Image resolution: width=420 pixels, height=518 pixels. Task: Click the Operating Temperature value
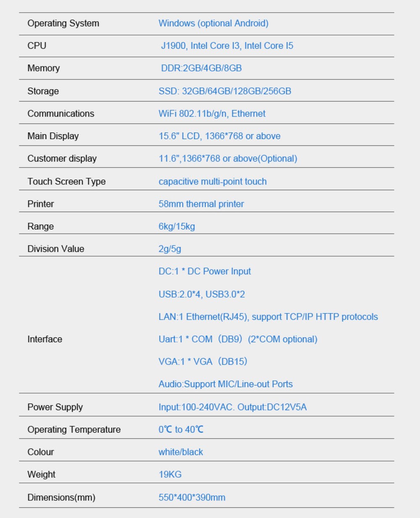[181, 430]
